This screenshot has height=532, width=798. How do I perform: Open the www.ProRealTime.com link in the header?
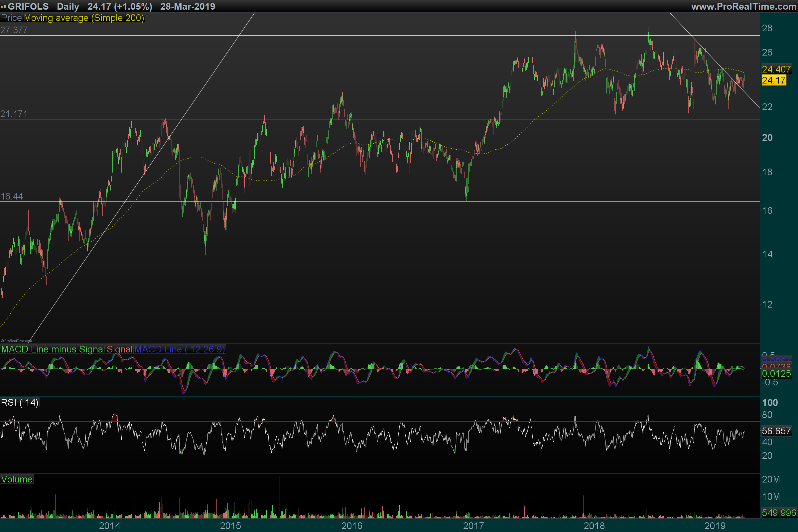(743, 6)
